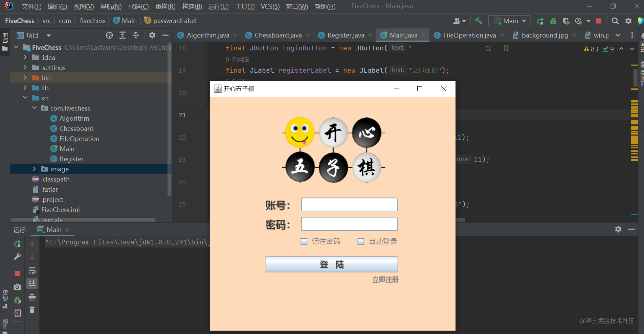The image size is (644, 334).
Task: Click Scroll to End icon in Run console
Action: 32,283
